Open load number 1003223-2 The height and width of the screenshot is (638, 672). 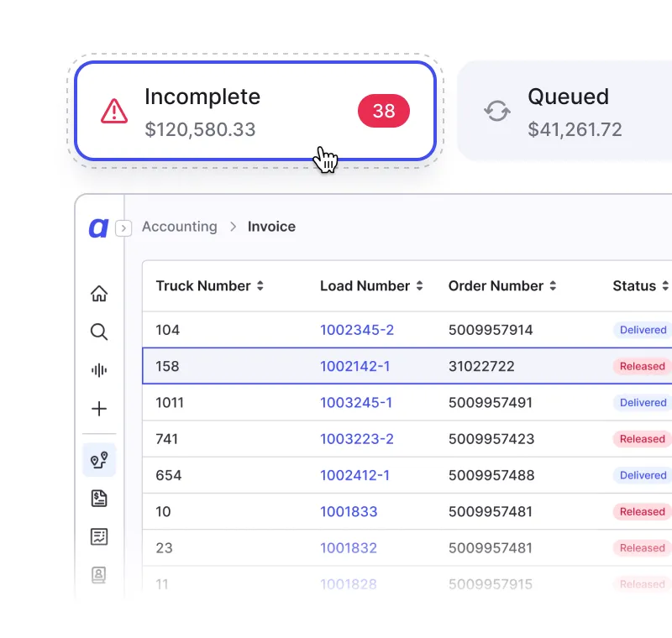click(x=356, y=439)
